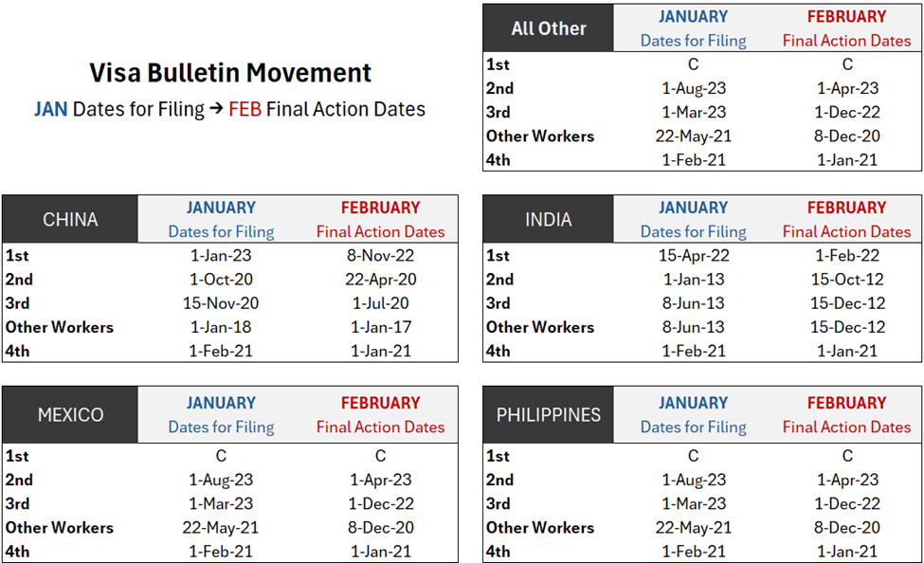Select "Dates for Filing" subheading in Mexico table
This screenshot has height=563, width=924.
[221, 427]
